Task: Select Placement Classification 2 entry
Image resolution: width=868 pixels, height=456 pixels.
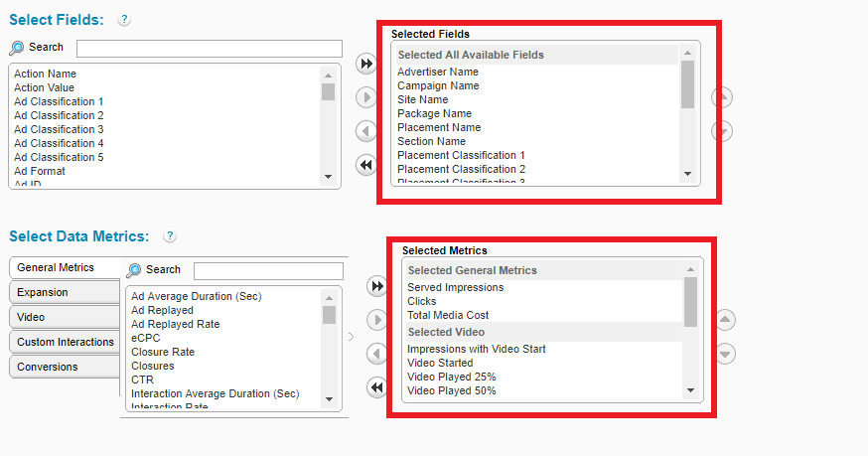Action: (x=461, y=169)
